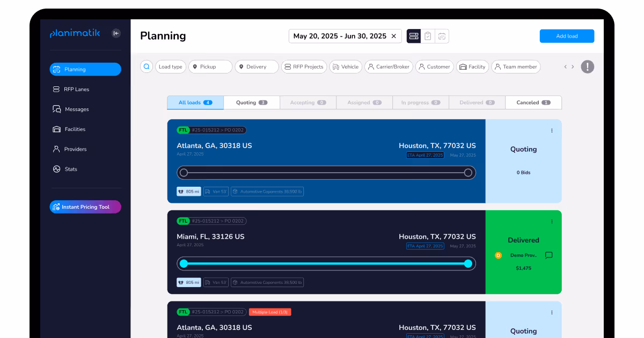Switch to the clipboard view icon
The height and width of the screenshot is (338, 644).
[428, 36]
